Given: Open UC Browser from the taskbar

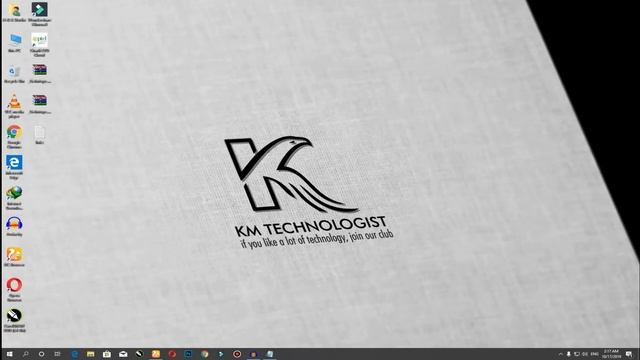Looking at the screenshot, I should pos(156,354).
